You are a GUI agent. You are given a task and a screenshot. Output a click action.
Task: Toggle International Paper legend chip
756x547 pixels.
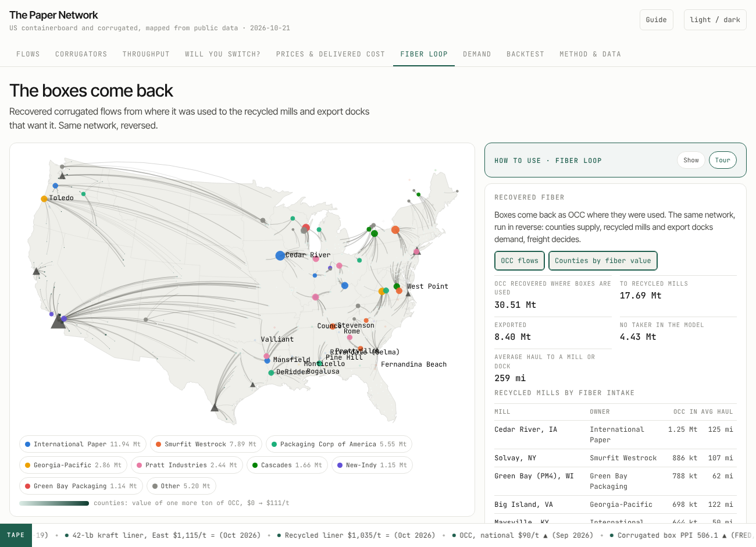click(83, 444)
